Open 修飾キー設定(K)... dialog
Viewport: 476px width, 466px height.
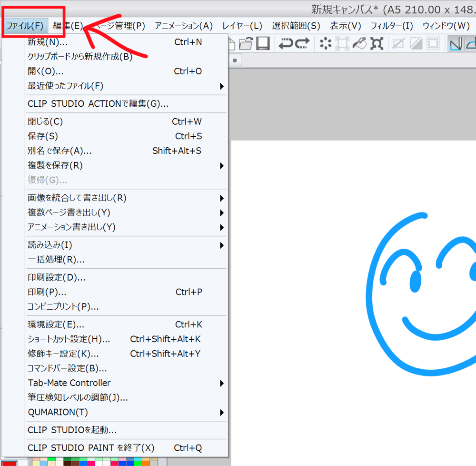[127, 354]
